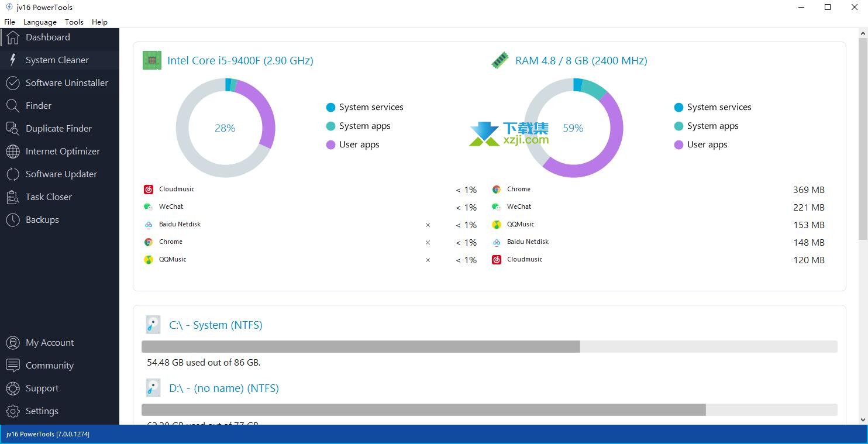The image size is (868, 444).
Task: Click the D:\ drive usage bar
Action: (x=490, y=409)
